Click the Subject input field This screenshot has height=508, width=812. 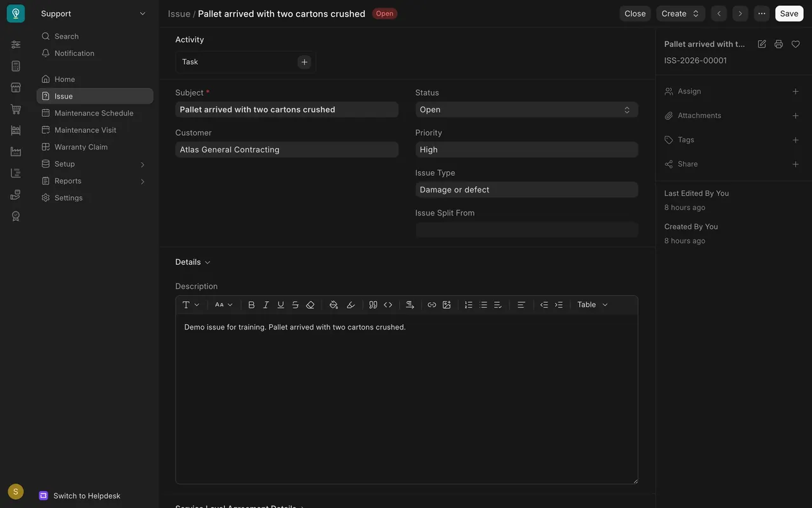point(287,110)
